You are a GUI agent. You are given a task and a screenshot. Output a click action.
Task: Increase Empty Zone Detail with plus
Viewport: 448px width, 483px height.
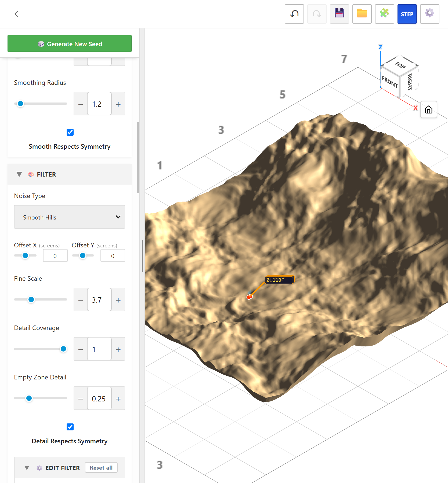(x=118, y=398)
